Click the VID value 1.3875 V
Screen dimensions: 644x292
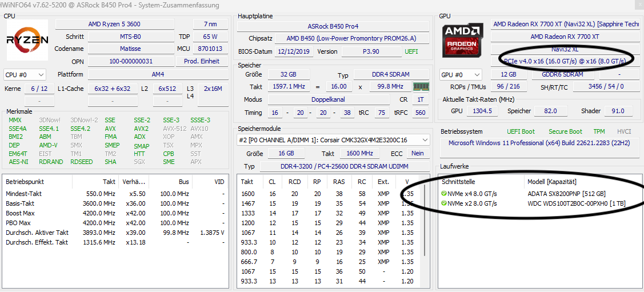(x=211, y=233)
